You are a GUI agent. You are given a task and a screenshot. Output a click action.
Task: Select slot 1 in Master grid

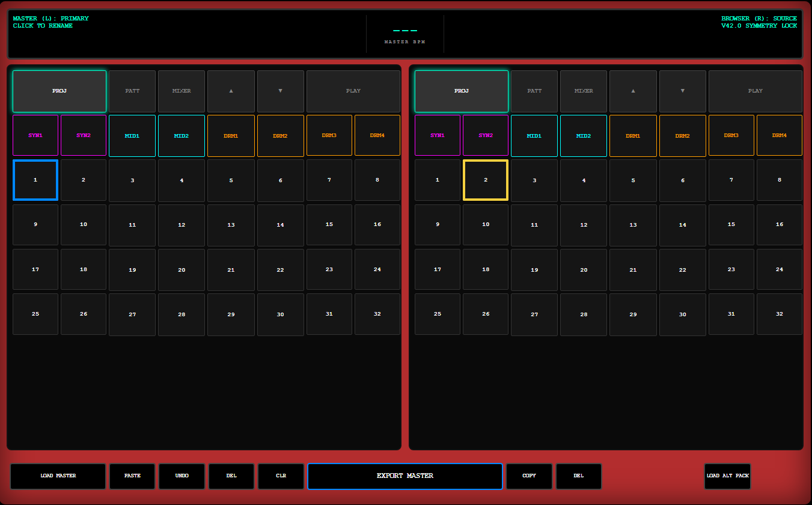click(x=35, y=180)
